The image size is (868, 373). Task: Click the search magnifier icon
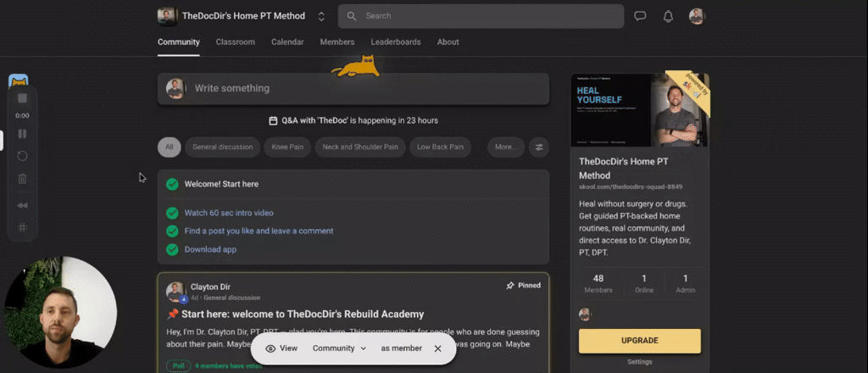[351, 16]
